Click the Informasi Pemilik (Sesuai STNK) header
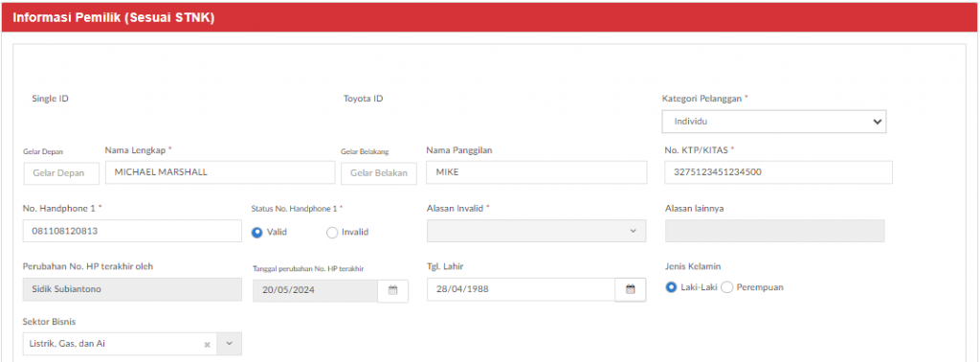The image size is (980, 362). pos(114,18)
